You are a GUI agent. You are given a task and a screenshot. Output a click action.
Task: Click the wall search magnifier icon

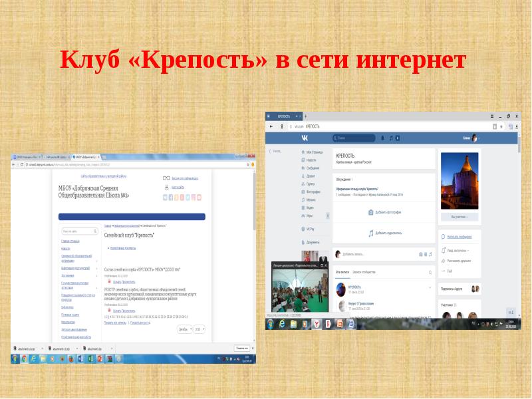[430, 273]
